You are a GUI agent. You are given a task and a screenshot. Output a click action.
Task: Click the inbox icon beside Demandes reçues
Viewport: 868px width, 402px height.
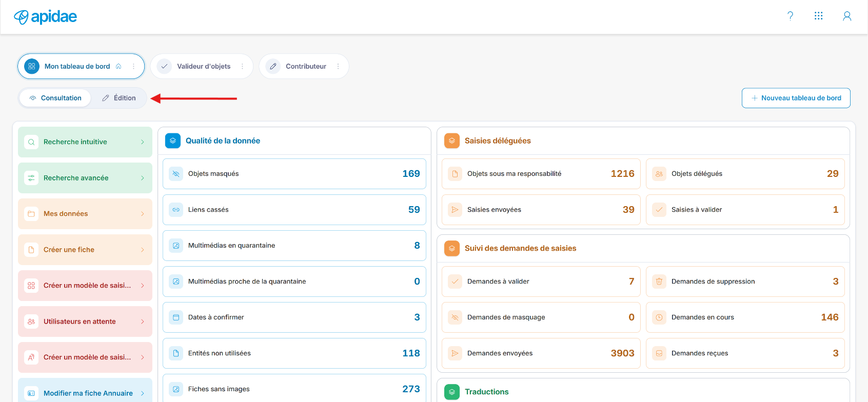pos(659,353)
